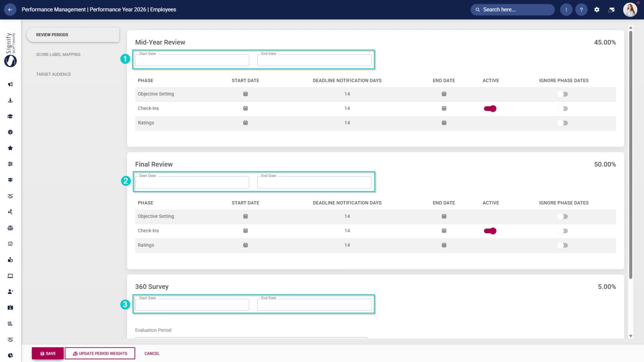Open the gauge dashboard sidebar icon
The image size is (644, 362).
10,132
